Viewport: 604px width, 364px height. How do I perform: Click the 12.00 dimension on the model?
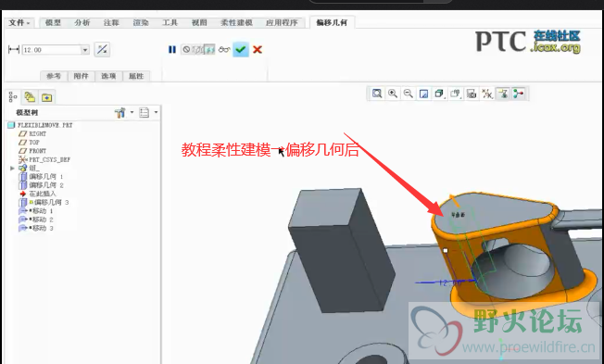450,282
